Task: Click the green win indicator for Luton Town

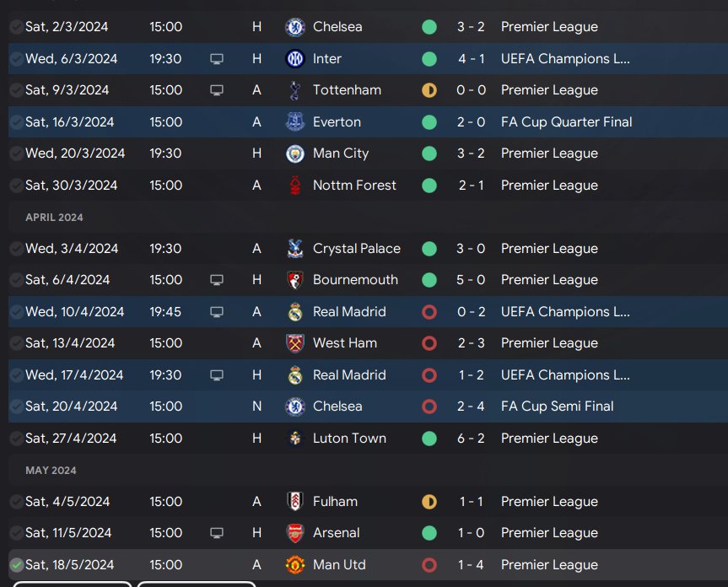Action: point(429,439)
